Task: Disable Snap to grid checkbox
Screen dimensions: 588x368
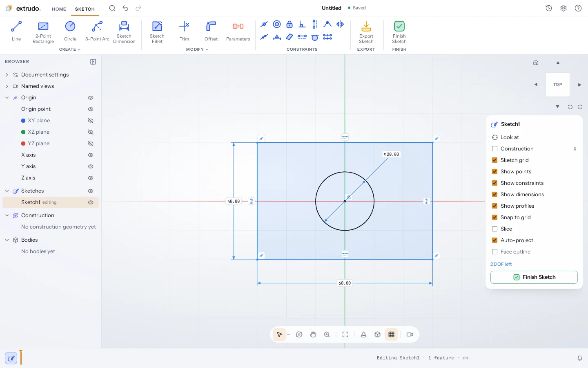Action: (x=494, y=218)
